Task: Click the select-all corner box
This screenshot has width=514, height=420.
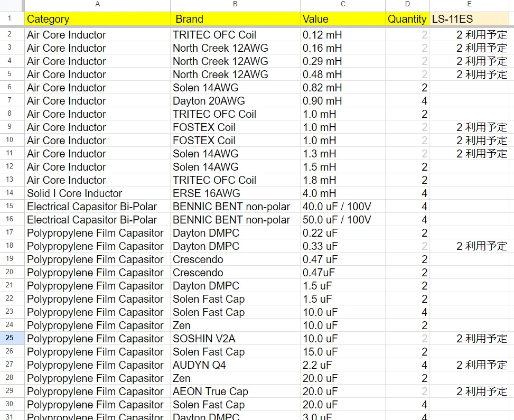Action: (x=12, y=4)
